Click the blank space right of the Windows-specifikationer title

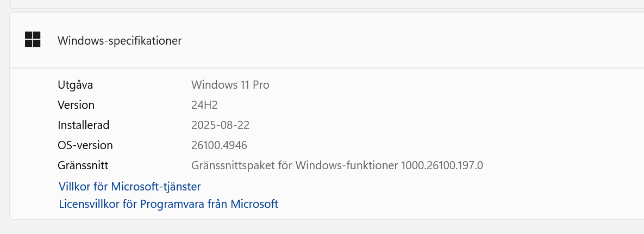[x=411, y=41]
